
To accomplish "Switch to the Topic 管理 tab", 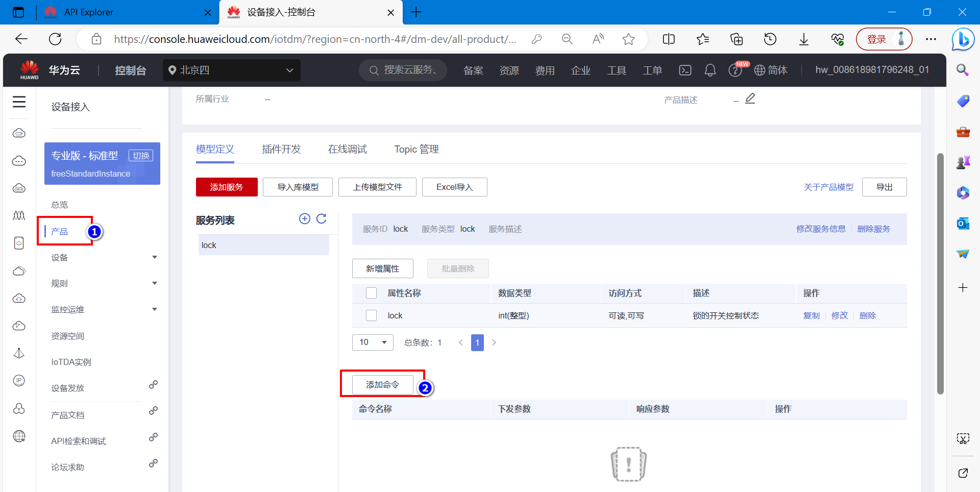I will 416,149.
